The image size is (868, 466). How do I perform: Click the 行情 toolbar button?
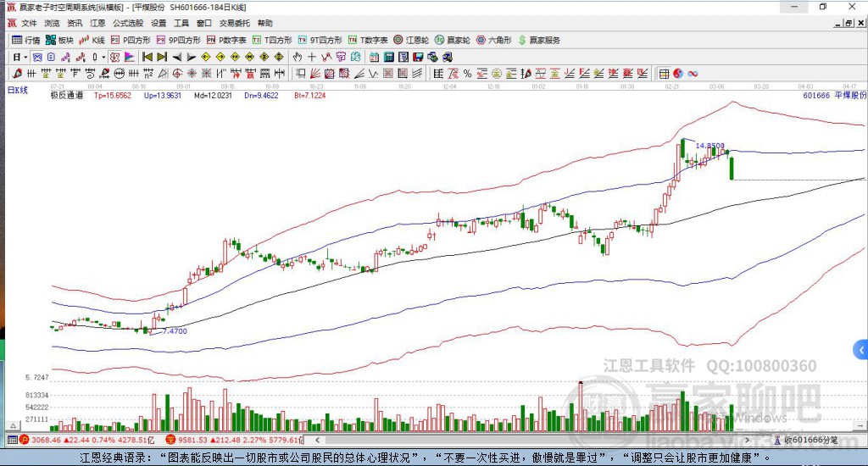coord(26,40)
